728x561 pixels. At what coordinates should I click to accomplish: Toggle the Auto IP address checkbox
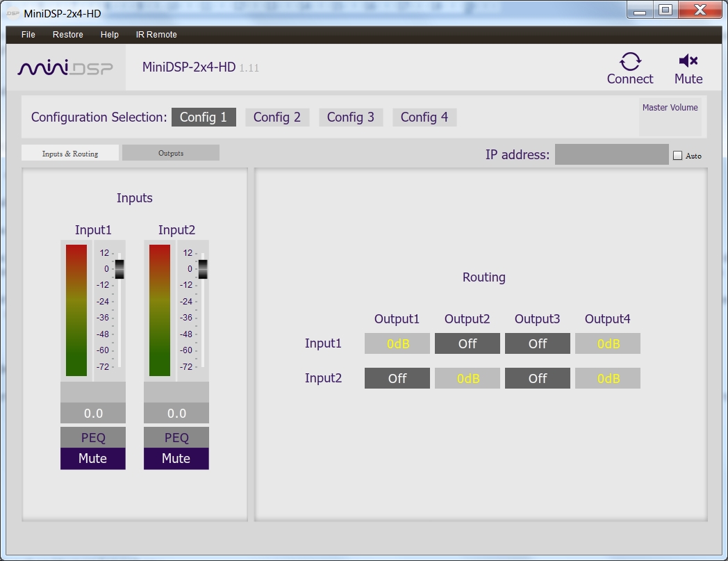pos(677,156)
